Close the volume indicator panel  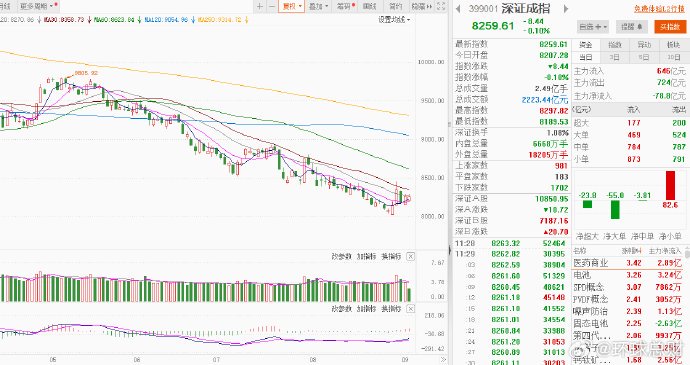pyautogui.click(x=410, y=256)
